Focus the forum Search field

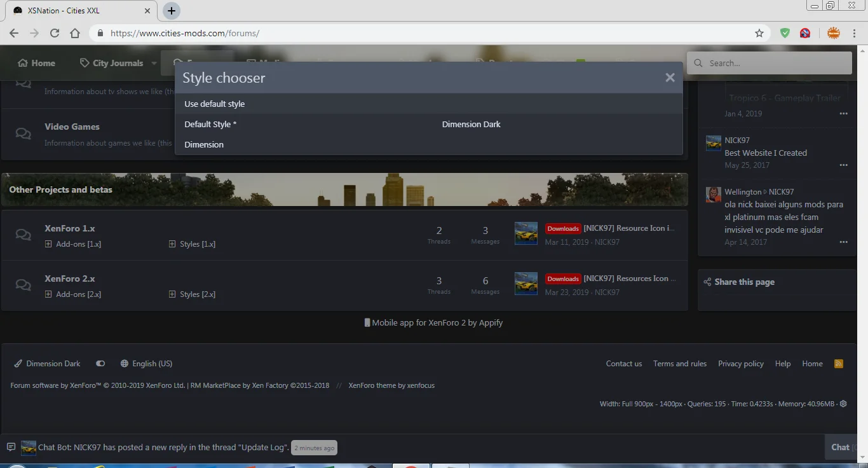pyautogui.click(x=770, y=63)
